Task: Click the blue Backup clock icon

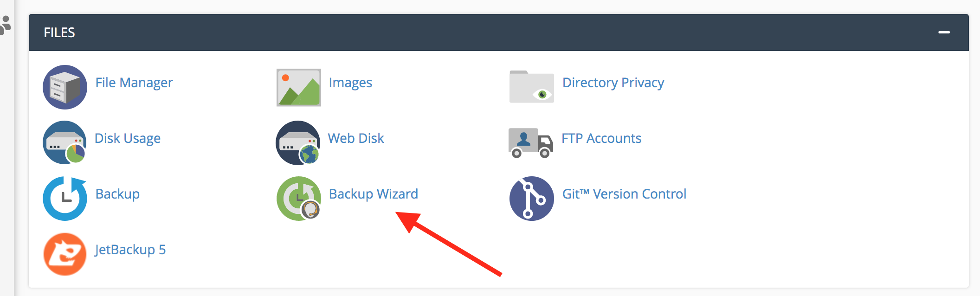Action: pos(65,198)
